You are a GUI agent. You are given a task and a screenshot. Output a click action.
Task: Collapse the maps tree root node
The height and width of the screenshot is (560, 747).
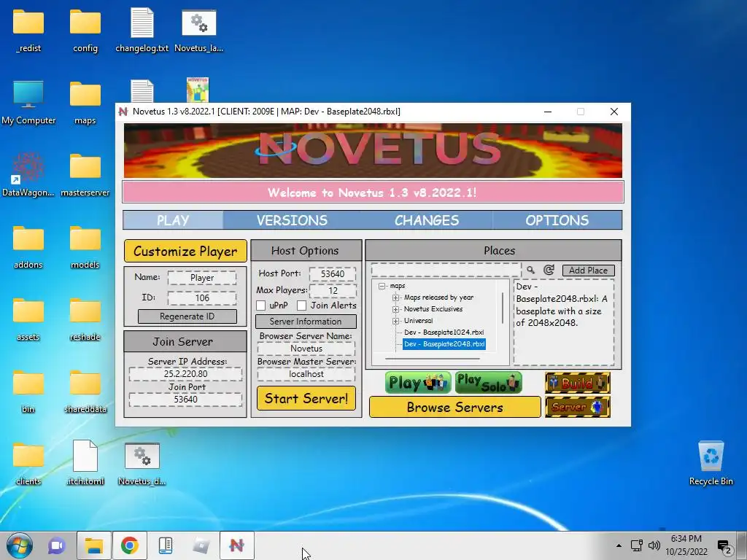(382, 286)
